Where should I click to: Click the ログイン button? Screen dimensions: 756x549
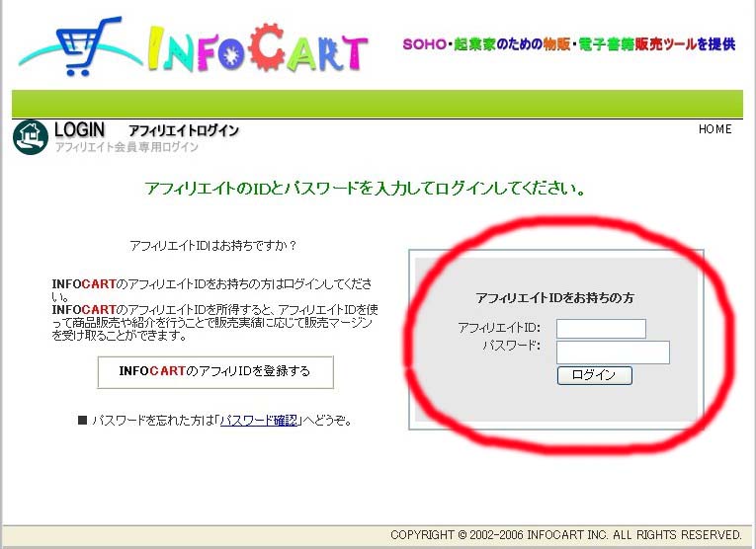[x=595, y=375]
